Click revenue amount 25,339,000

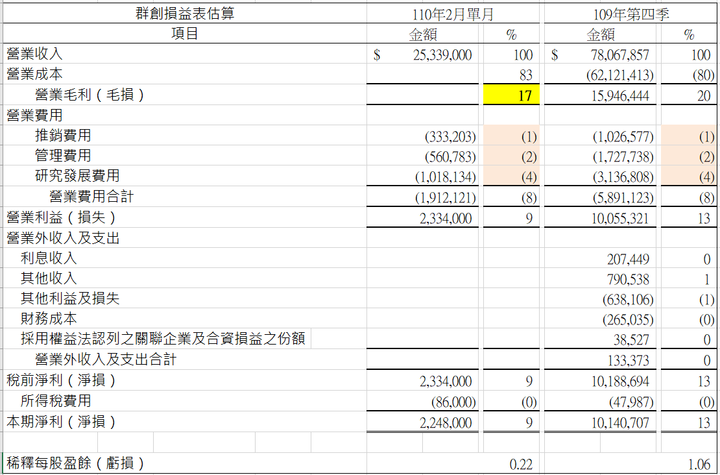[x=442, y=55]
